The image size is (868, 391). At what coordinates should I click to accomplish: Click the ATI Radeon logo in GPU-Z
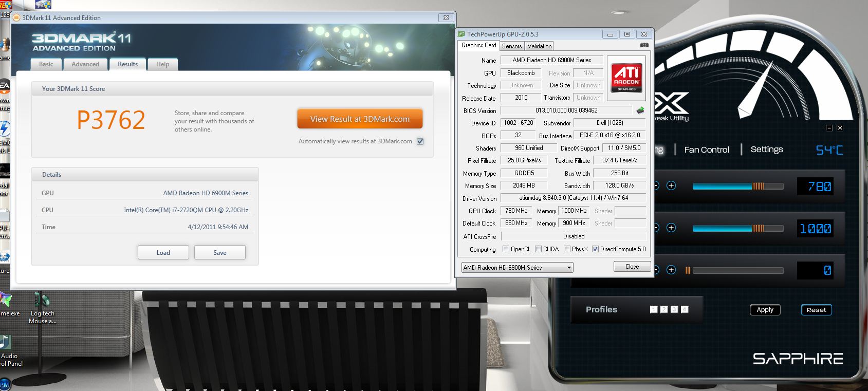tap(626, 78)
